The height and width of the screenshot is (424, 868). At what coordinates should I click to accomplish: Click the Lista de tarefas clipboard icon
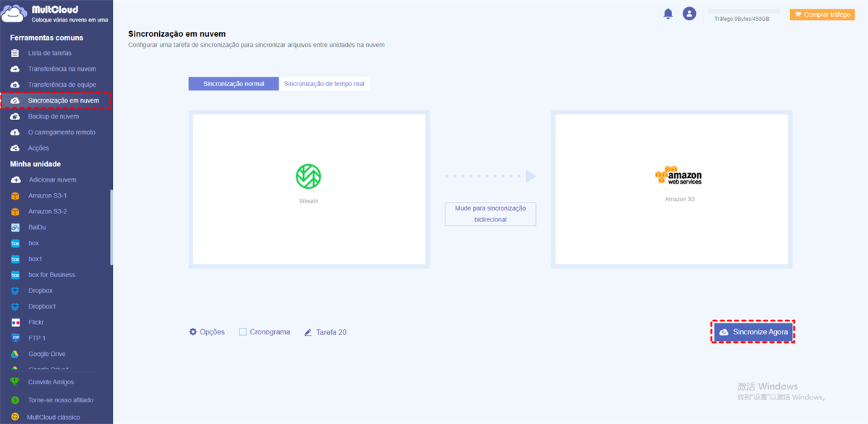click(15, 53)
